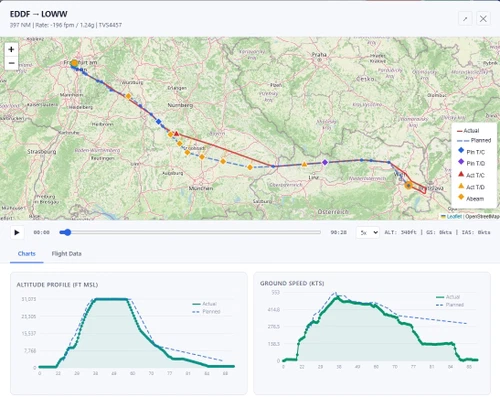Image resolution: width=500 pixels, height=397 pixels.
Task: Click the orange Act T/D triangle on the map
Action: click(304, 164)
